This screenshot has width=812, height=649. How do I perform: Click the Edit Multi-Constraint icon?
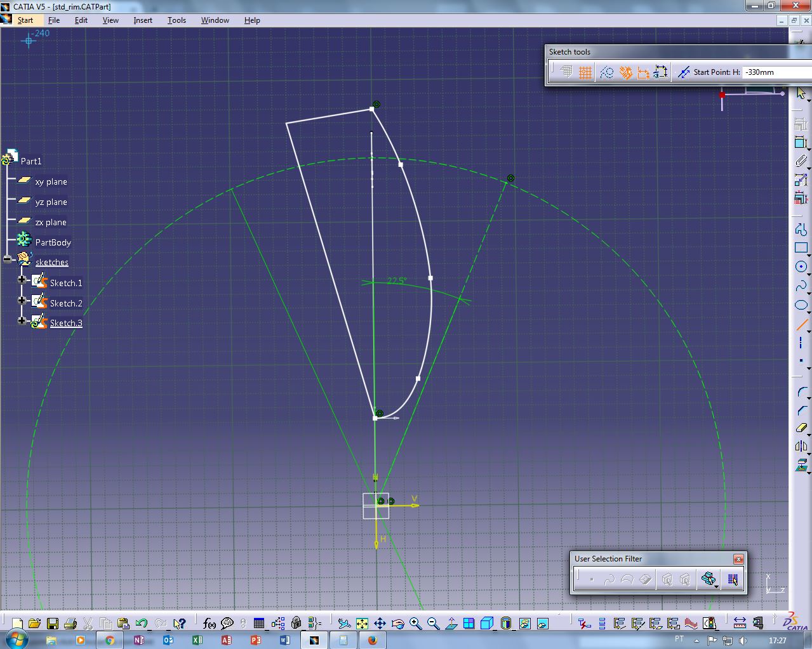click(x=801, y=199)
